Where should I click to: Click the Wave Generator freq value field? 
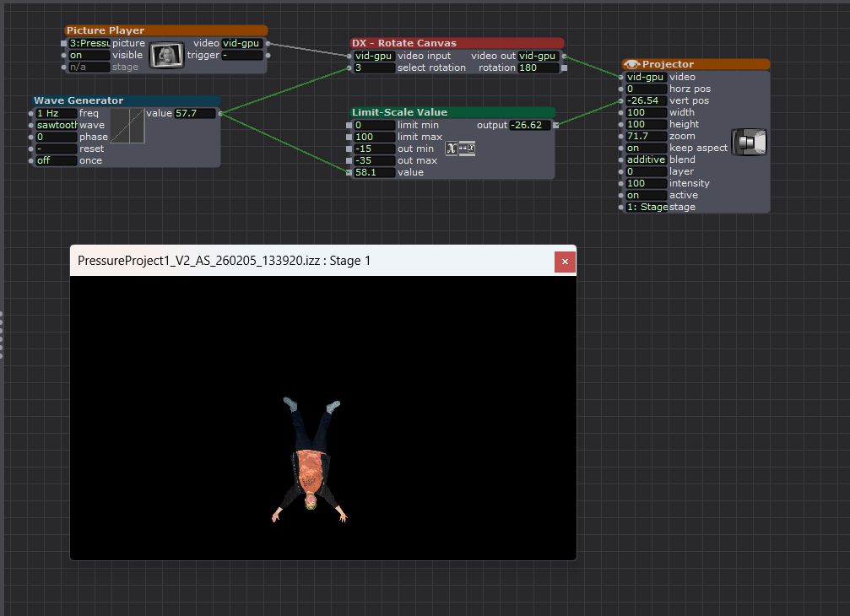(x=56, y=113)
